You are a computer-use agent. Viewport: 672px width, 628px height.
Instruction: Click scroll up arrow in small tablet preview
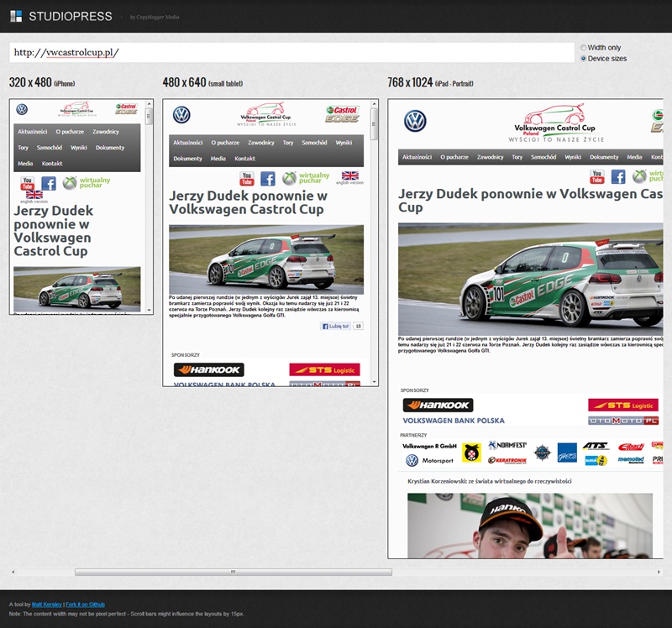[375, 104]
